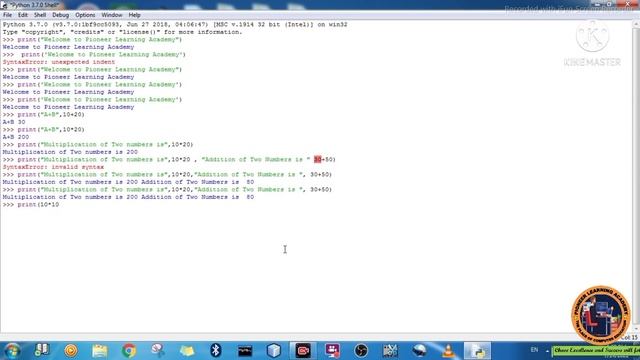The image size is (640, 360).
Task: Open OBS Studio from taskbar
Action: [361, 351]
